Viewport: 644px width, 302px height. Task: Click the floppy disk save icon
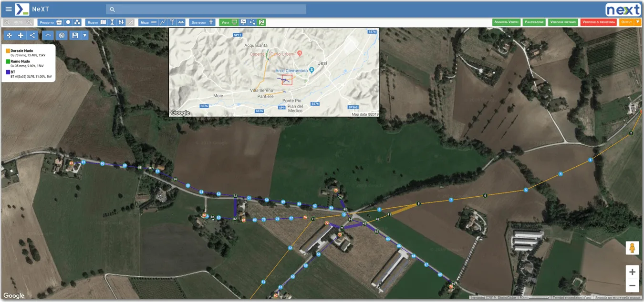(74, 35)
